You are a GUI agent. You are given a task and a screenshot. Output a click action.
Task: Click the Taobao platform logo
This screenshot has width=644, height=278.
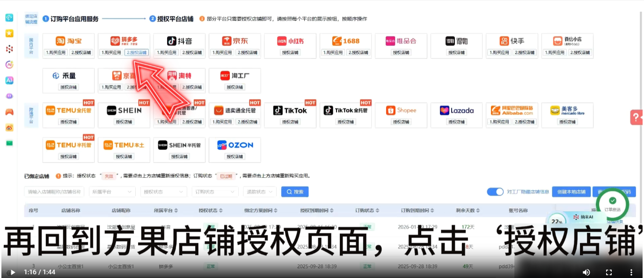click(x=68, y=41)
